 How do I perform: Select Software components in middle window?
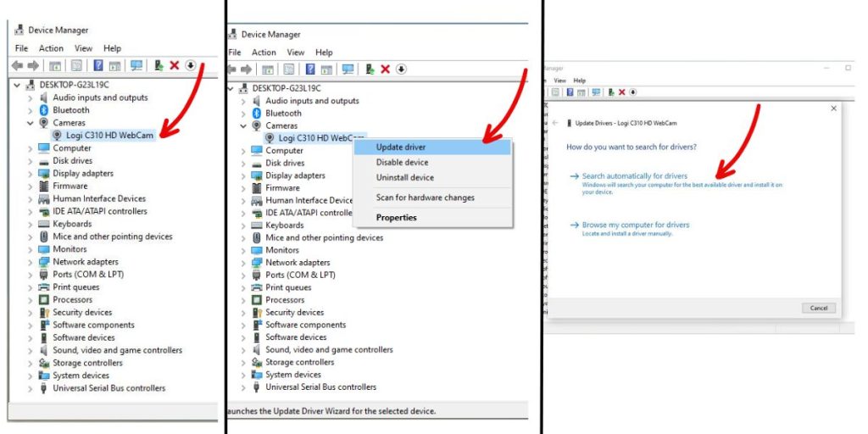coord(305,325)
